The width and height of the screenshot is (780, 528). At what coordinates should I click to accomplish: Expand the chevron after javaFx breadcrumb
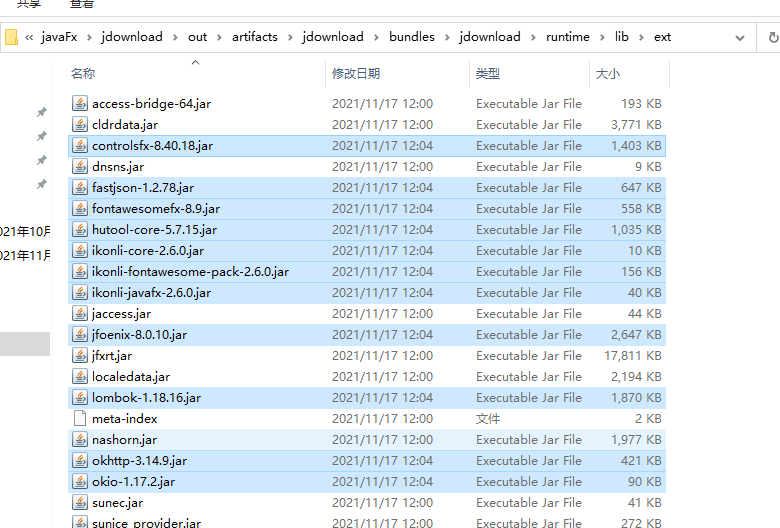click(89, 37)
